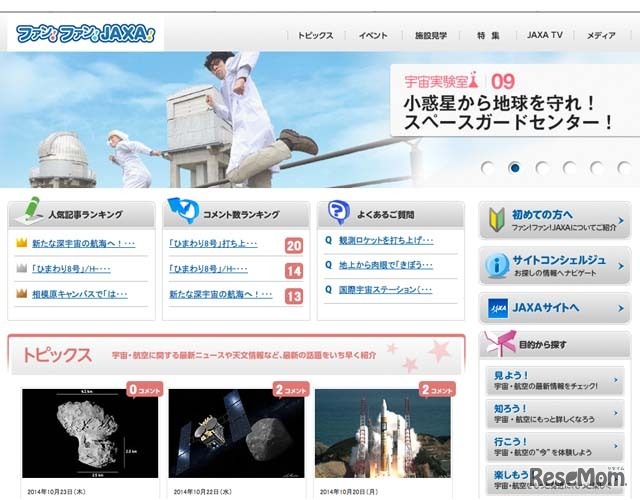Viewport: 640px width, 500px height.
Task: Click the 人気記事ランキング panel heading
Action: (x=86, y=214)
